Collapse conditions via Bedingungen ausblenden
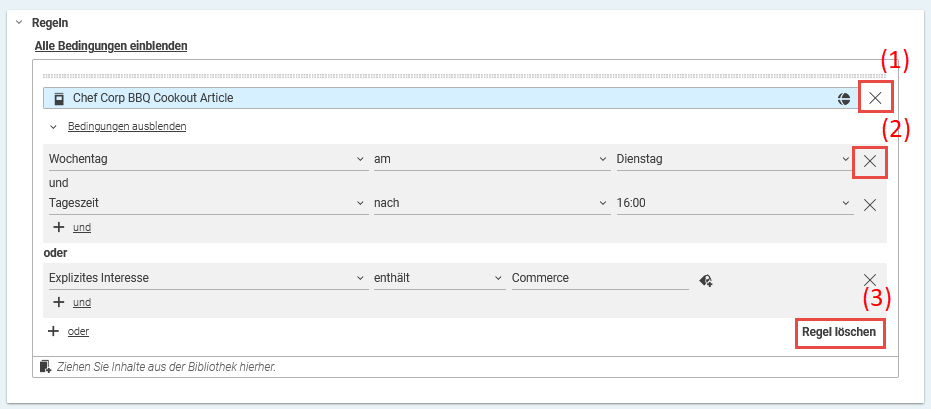 (127, 127)
